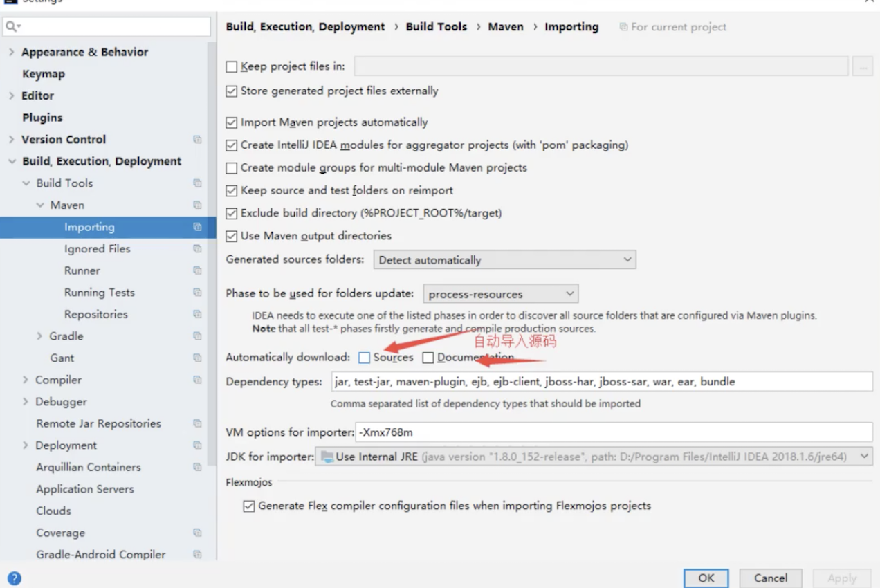This screenshot has height=588, width=880.
Task: Enable Keep project files in checkbox
Action: (x=232, y=67)
